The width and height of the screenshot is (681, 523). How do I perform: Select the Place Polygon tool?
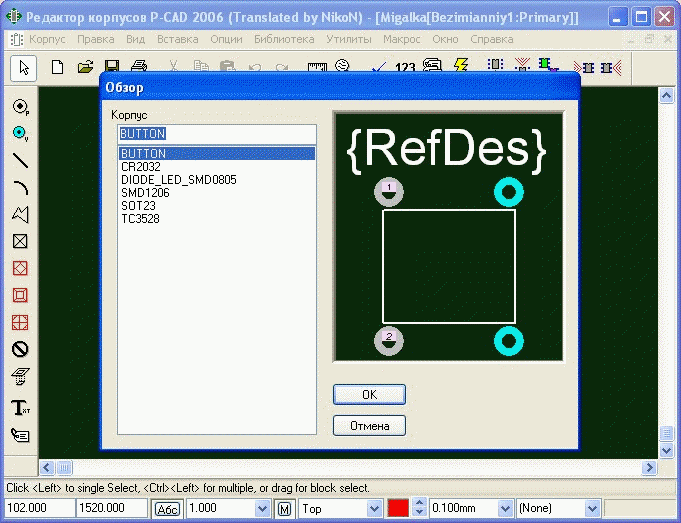pyautogui.click(x=20, y=214)
